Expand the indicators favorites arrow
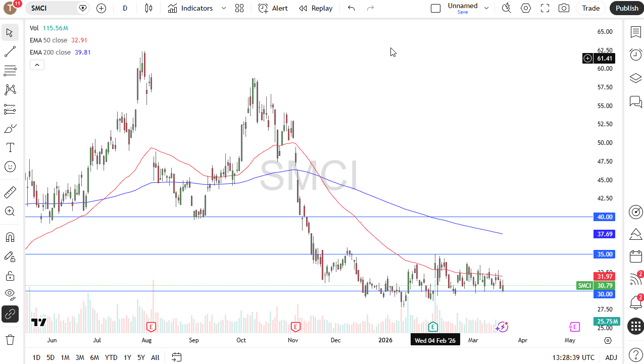Image resolution: width=644 pixels, height=364 pixels. tap(223, 8)
